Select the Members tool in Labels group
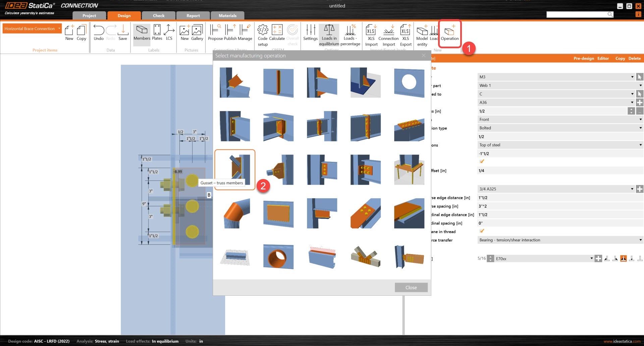644x346 pixels. (x=142, y=33)
